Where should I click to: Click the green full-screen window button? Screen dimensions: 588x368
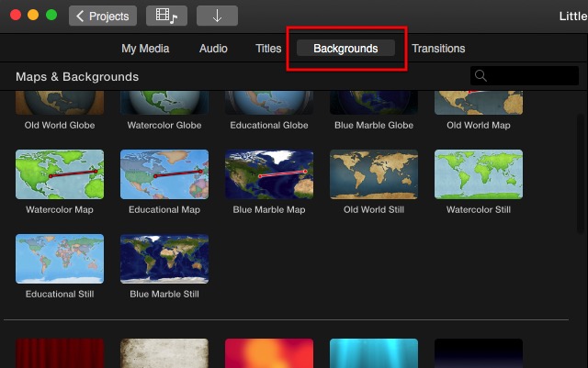(x=51, y=15)
